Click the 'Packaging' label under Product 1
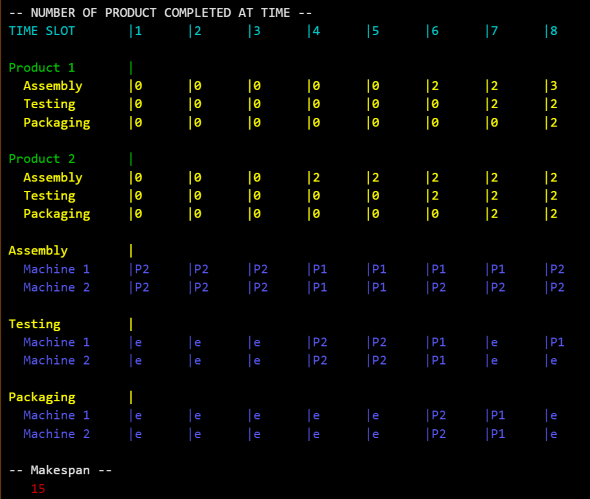This screenshot has width=590, height=499. (x=57, y=123)
